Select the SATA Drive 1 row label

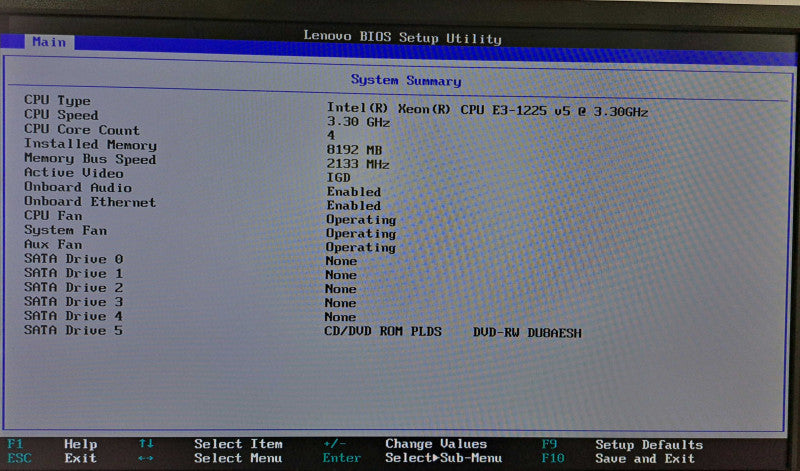point(73,272)
